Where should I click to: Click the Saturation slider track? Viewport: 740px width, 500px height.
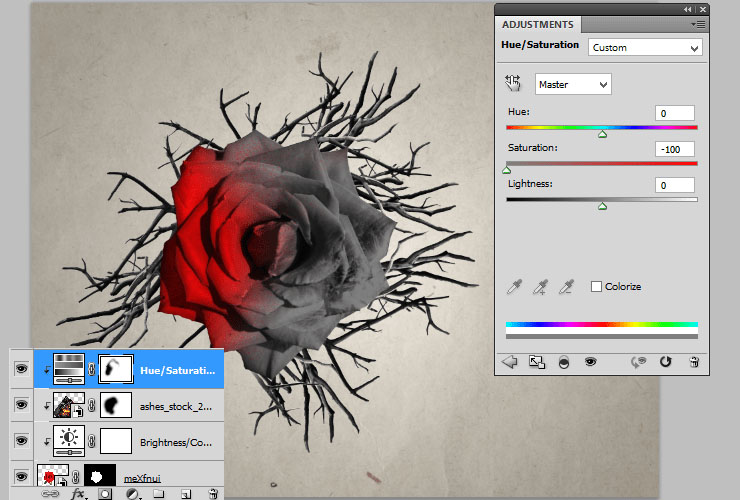[x=601, y=163]
